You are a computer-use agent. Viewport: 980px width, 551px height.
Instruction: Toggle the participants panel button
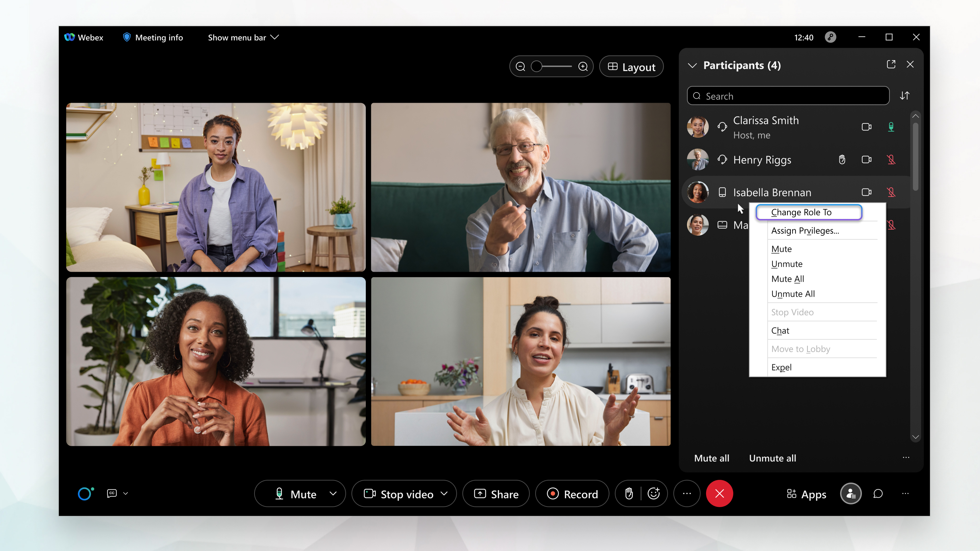[850, 494]
